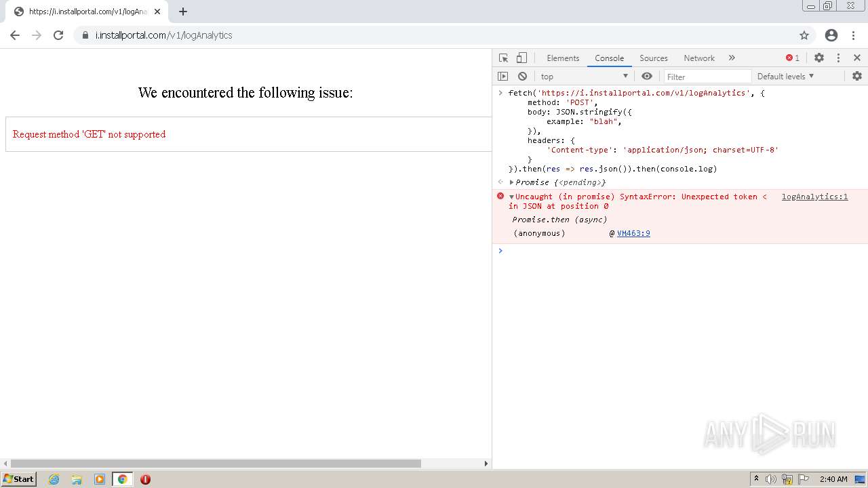Open the Chrome profile avatar menu
Screen dimensions: 868x488
coord(831,35)
